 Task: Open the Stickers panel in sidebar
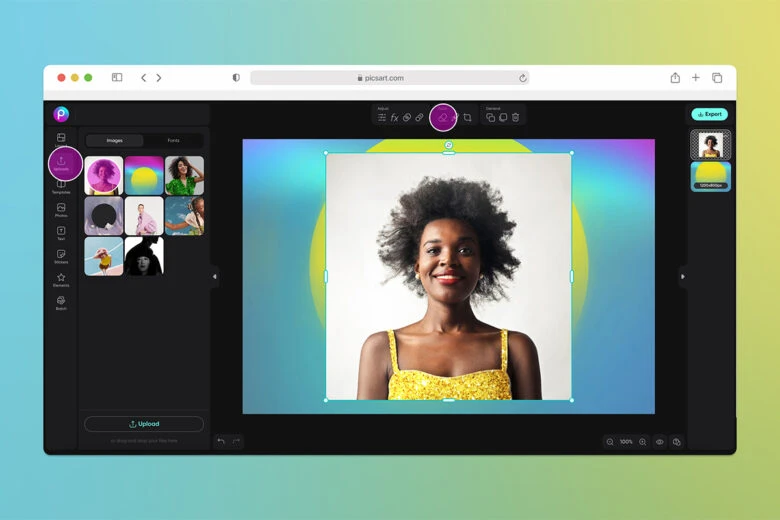pyautogui.click(x=61, y=257)
